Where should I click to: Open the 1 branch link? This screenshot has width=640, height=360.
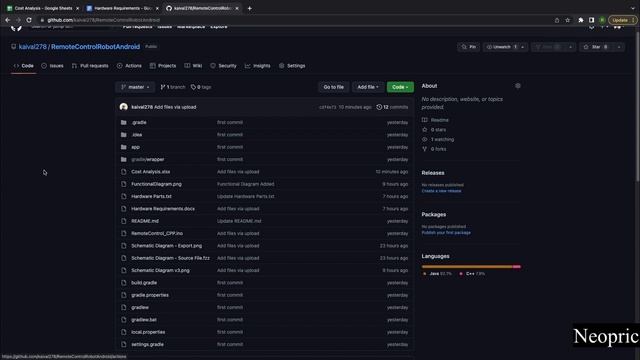click(x=173, y=87)
